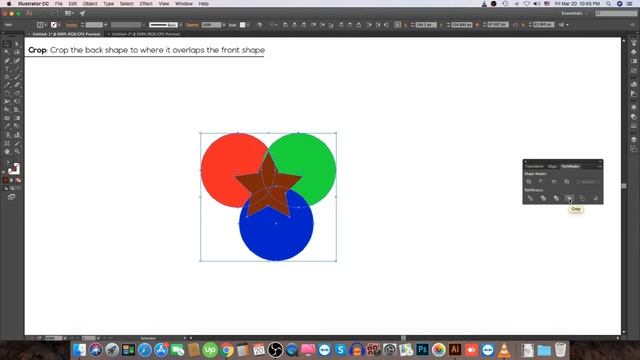Click the Divide pathfinder icon
Screen dimensions: 640x360
coord(530,198)
